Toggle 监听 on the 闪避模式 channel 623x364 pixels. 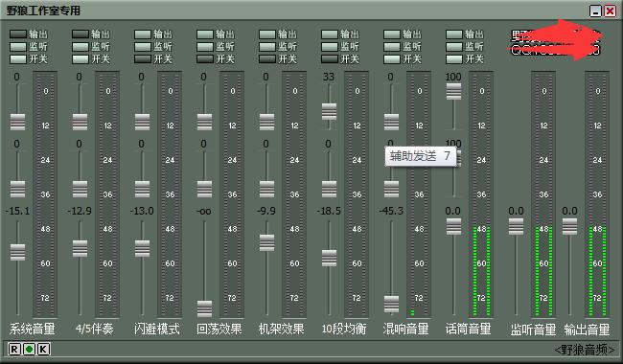[x=143, y=47]
